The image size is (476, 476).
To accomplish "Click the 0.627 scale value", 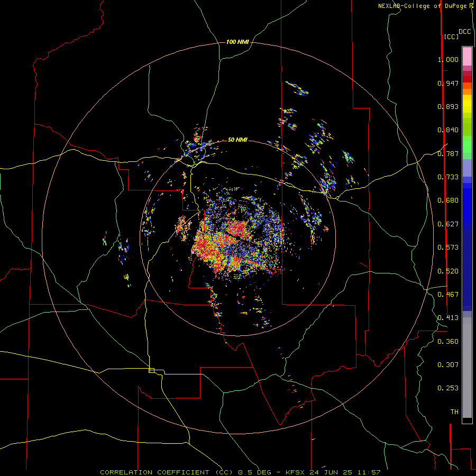I will tap(448, 224).
